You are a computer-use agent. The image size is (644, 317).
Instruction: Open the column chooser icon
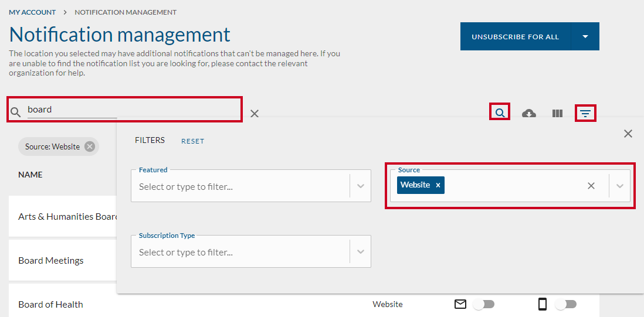(557, 113)
